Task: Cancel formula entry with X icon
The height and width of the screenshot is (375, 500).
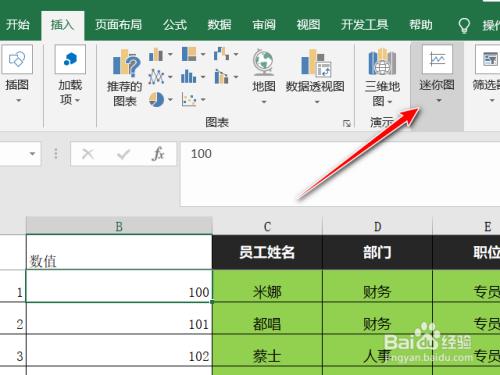Action: 88,154
